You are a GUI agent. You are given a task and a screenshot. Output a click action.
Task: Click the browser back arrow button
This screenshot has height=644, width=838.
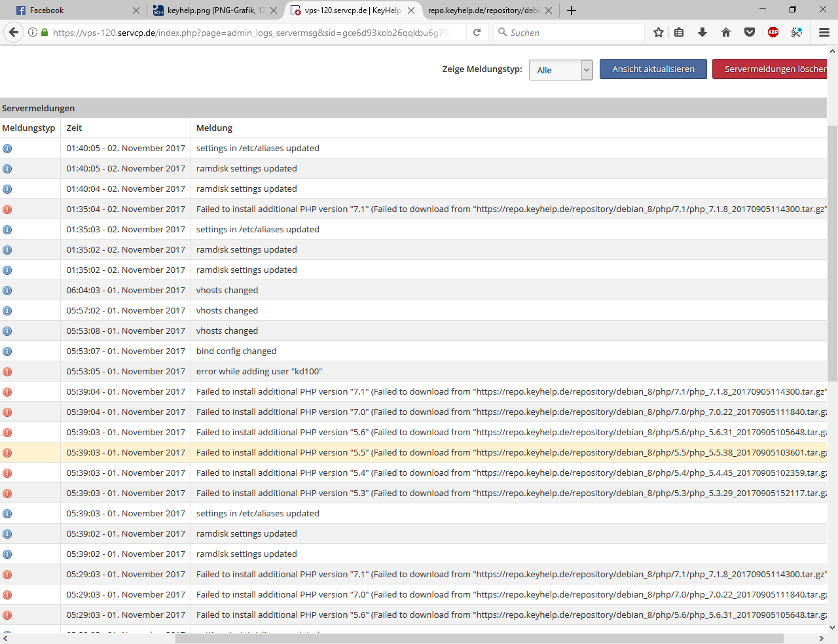[x=14, y=32]
